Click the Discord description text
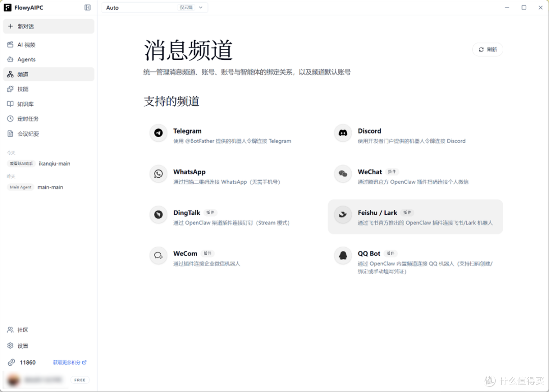This screenshot has width=549, height=392. pyautogui.click(x=411, y=141)
